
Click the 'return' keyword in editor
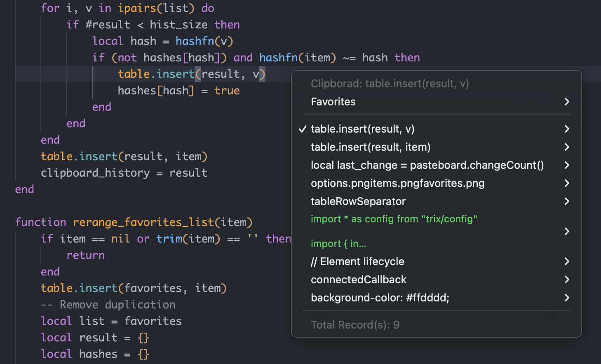(86, 255)
